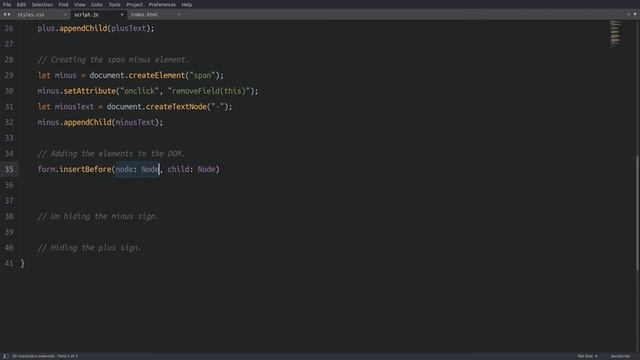Click the previous tab arrow

[x=4, y=14]
